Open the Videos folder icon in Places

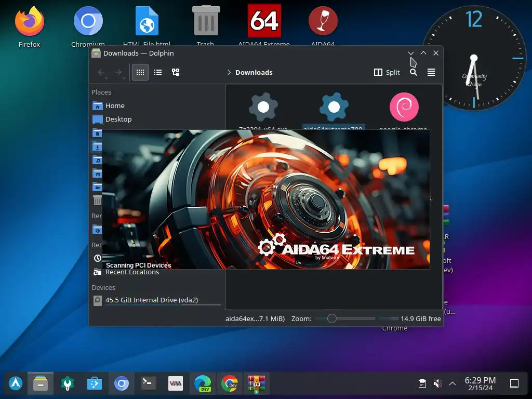(97, 187)
